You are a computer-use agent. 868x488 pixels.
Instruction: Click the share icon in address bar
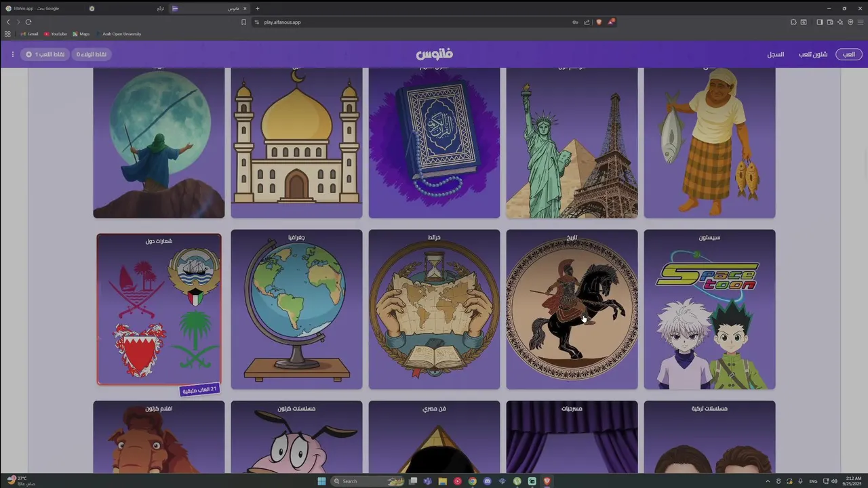pos(587,22)
